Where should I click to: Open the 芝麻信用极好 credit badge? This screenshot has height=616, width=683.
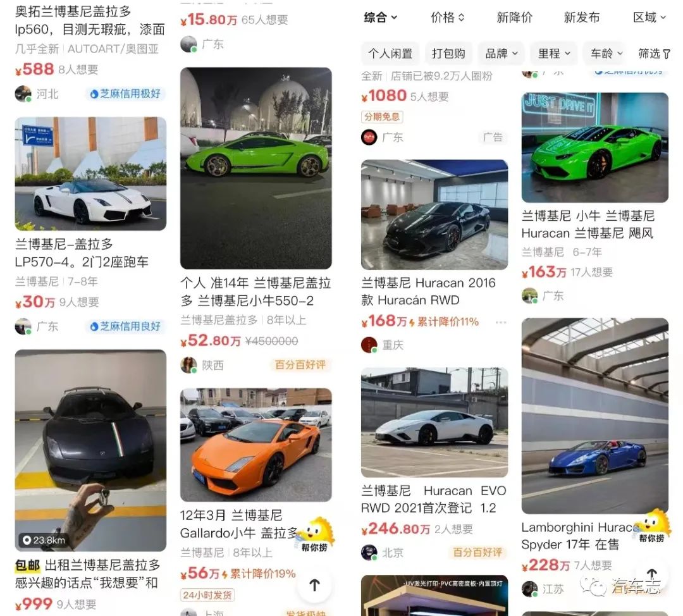pyautogui.click(x=125, y=94)
